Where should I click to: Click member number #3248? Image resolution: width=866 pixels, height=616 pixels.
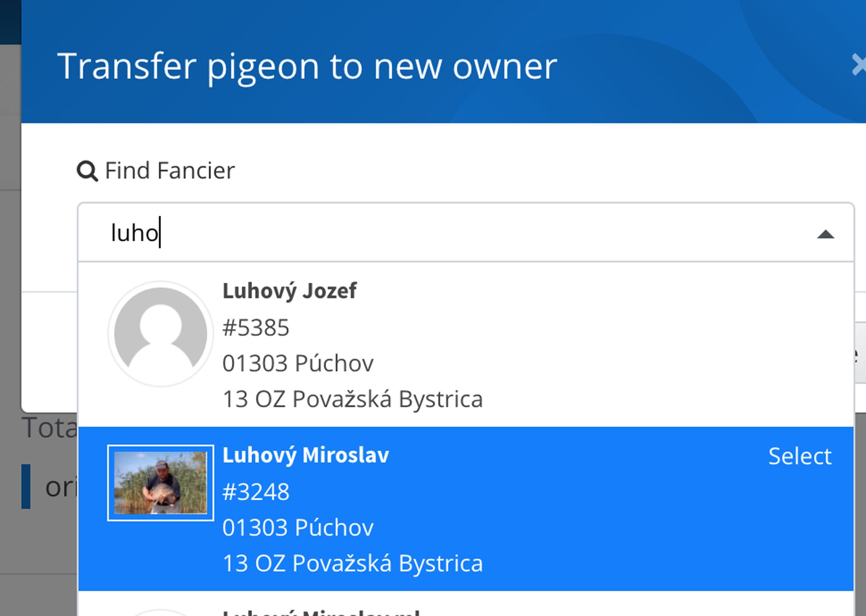pyautogui.click(x=256, y=492)
